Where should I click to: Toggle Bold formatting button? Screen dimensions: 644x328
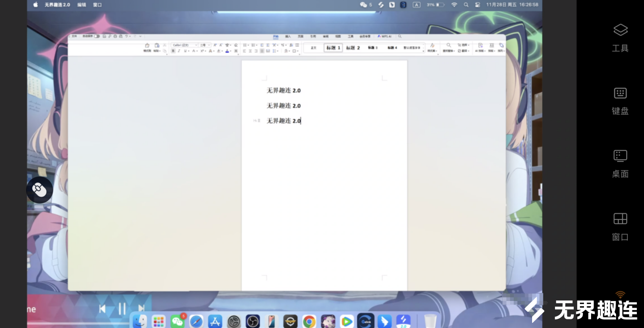click(173, 51)
